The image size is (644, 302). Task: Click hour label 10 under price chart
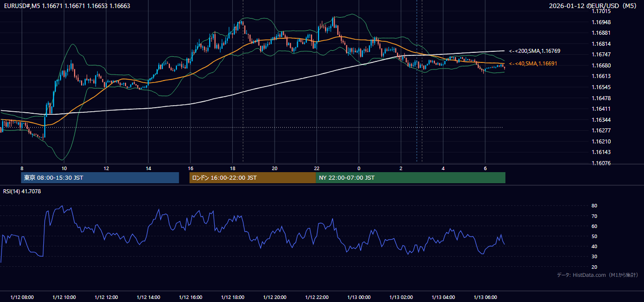pyautogui.click(x=64, y=168)
